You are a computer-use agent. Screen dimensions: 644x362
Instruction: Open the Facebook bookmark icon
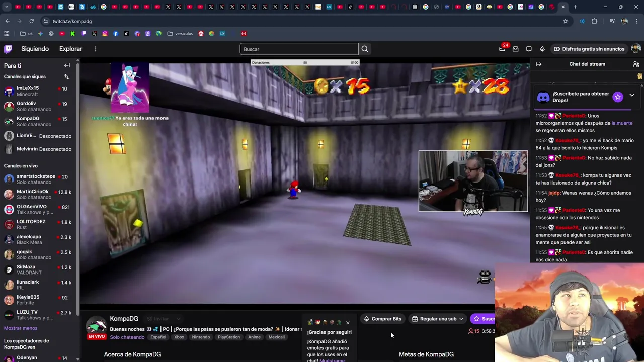pos(116,34)
